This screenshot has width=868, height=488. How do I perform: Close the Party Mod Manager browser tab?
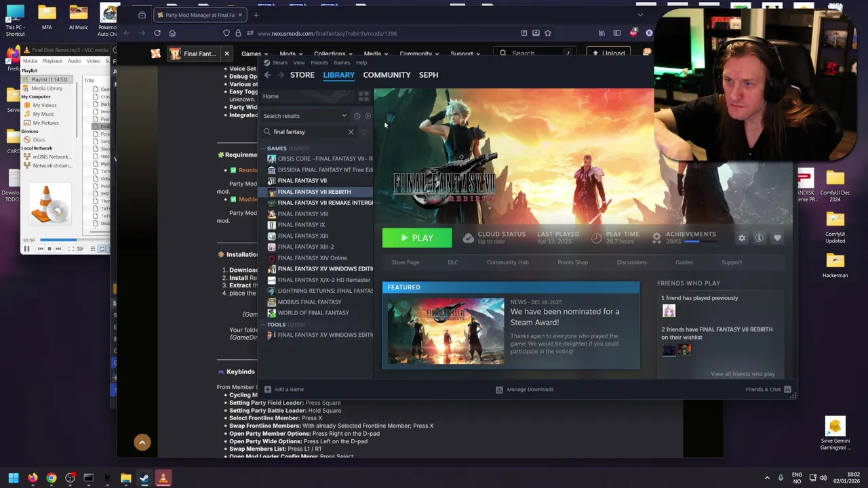click(x=240, y=15)
